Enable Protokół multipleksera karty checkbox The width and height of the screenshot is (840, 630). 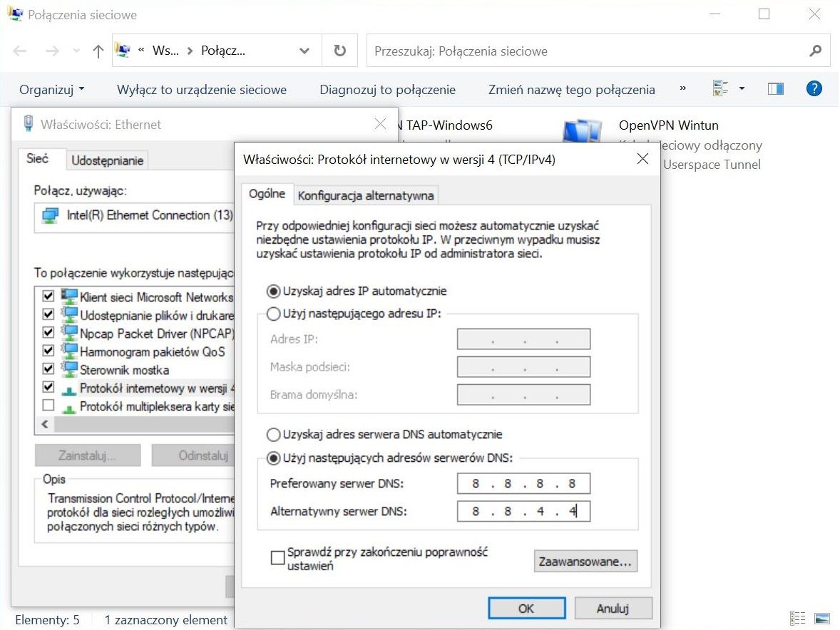[x=48, y=406]
